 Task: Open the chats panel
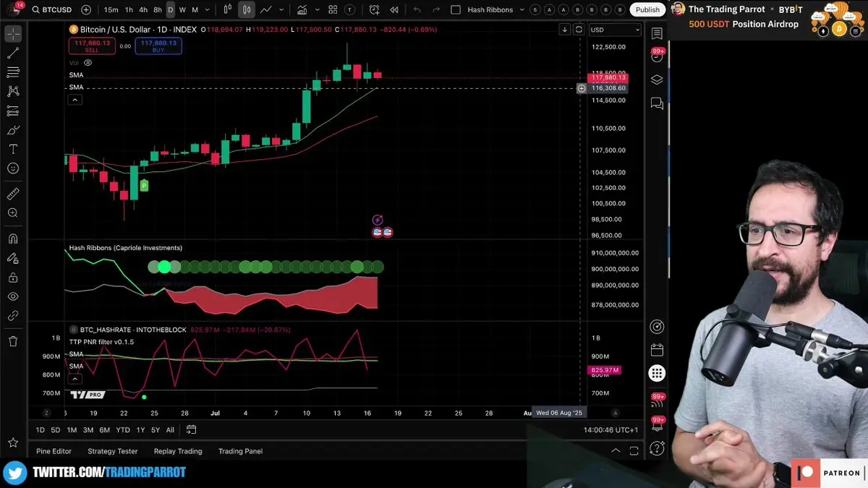click(x=657, y=103)
